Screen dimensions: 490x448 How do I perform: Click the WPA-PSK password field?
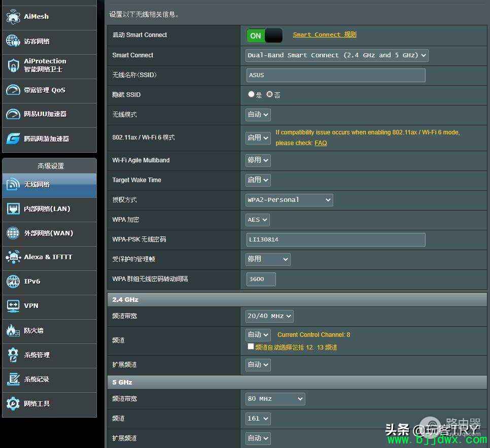pos(336,240)
